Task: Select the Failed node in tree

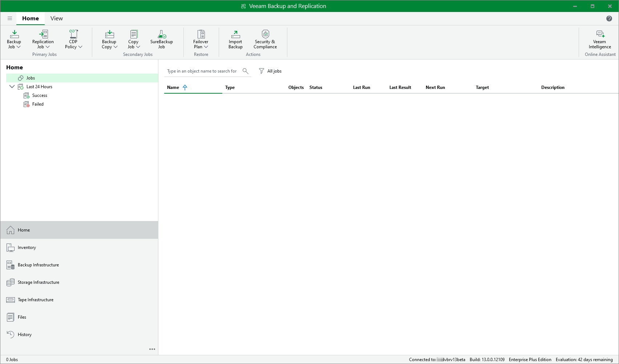Action: 38,104
